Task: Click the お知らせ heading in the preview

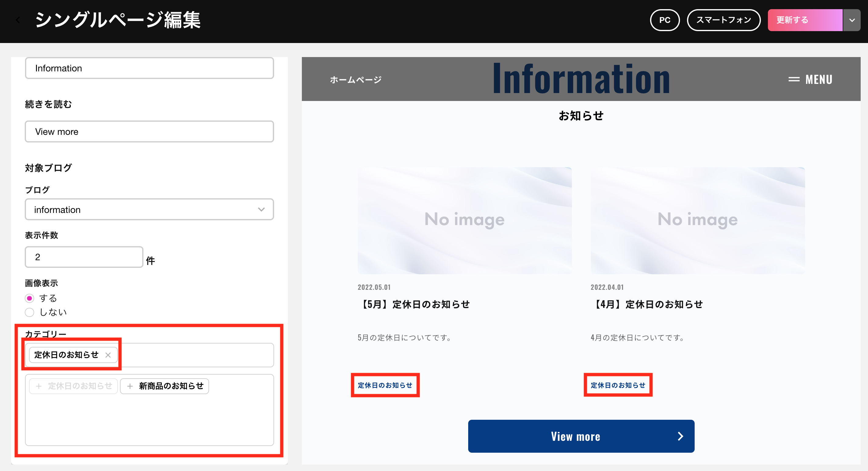Action: click(x=581, y=116)
